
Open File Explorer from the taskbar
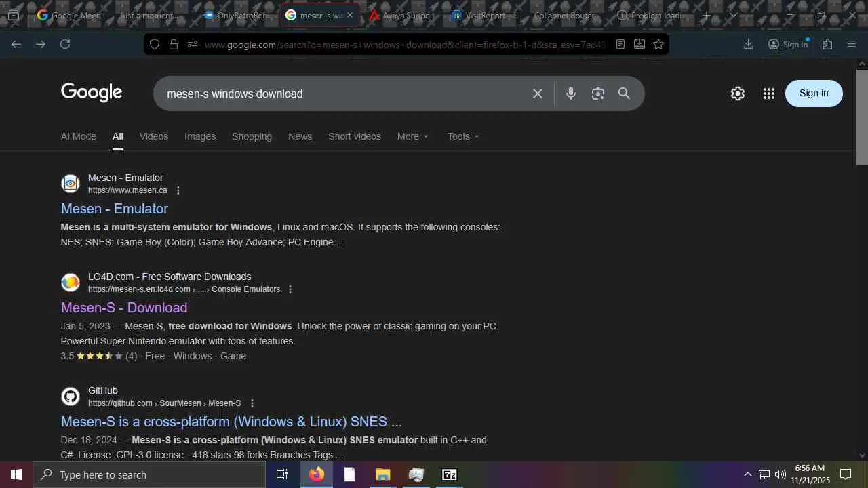pos(383,474)
